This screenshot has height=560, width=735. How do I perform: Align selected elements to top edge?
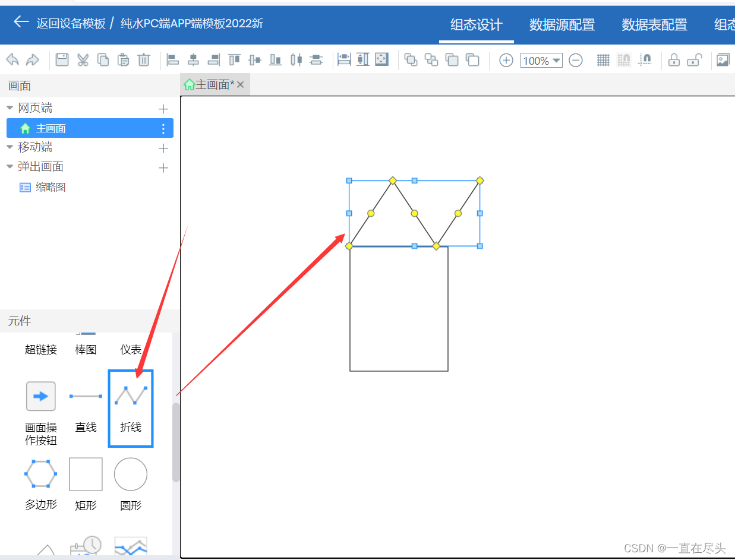point(235,60)
